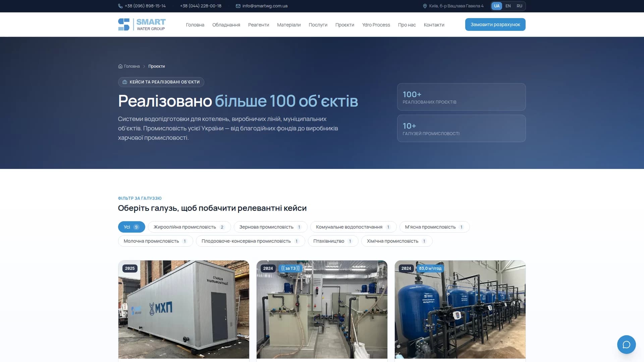Screen dimensions: 644x362
Task: Click the 'Реалізовано більше 100 об'єктів' heading
Action: click(x=238, y=101)
